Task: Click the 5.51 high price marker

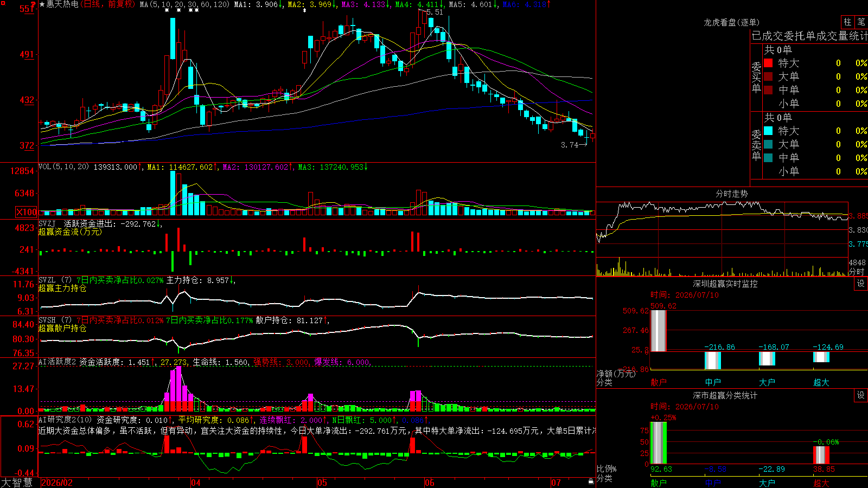Action: [435, 12]
